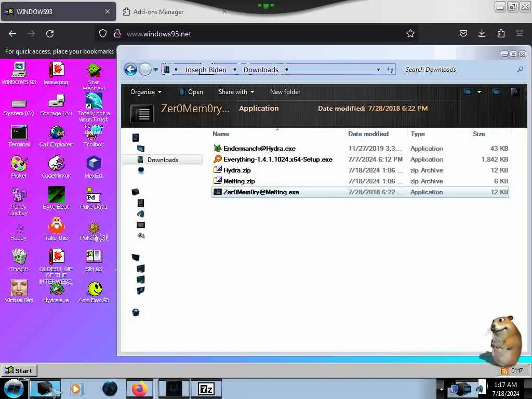
Task: Select the Melting.zip archive
Action: click(x=360, y=181)
